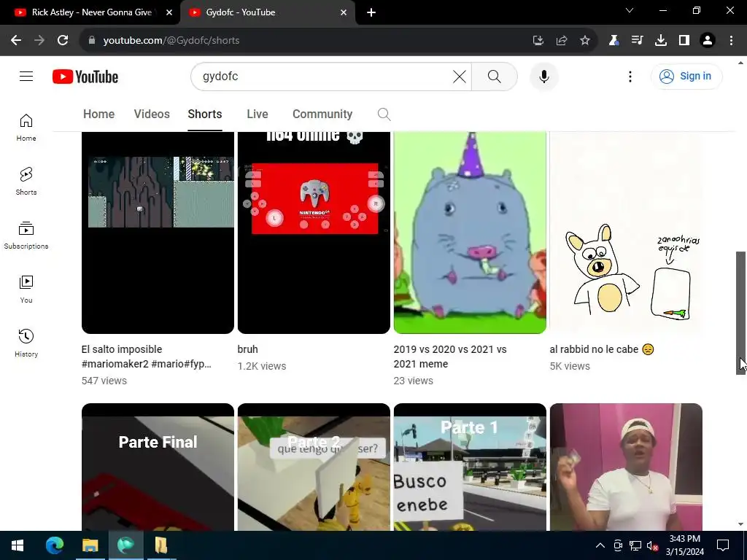Show hidden system tray icons
This screenshot has height=560, width=747.
[x=600, y=545]
